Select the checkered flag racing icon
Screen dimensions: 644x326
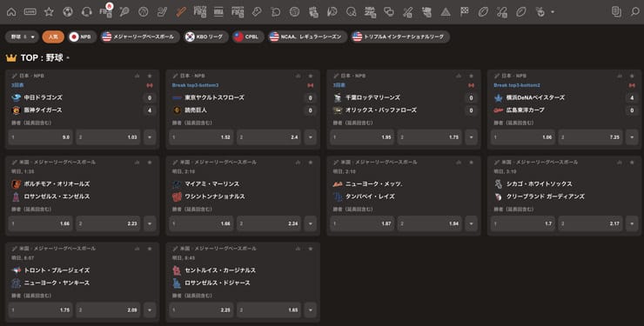[465, 12]
